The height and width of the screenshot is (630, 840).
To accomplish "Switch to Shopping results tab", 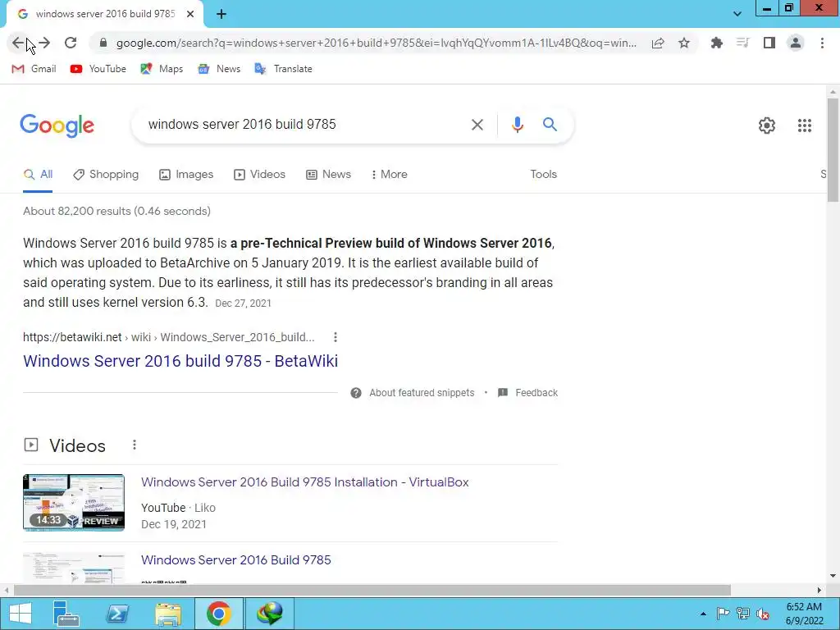I will click(106, 175).
